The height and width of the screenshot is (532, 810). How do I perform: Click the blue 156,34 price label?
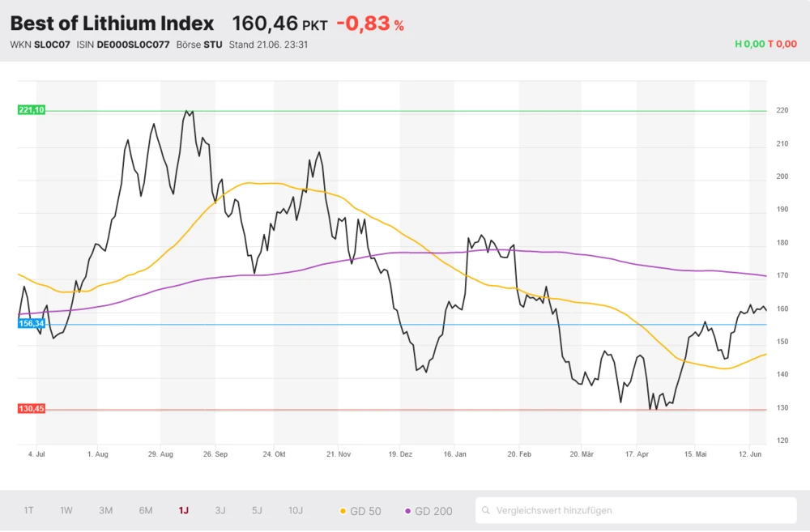coord(32,324)
